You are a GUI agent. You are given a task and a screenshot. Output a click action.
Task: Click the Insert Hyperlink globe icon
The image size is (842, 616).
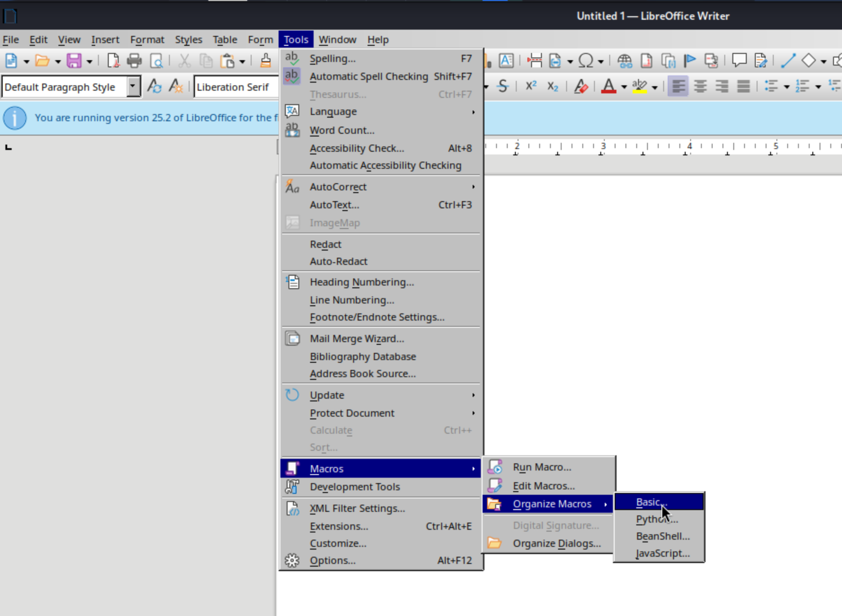(625, 61)
